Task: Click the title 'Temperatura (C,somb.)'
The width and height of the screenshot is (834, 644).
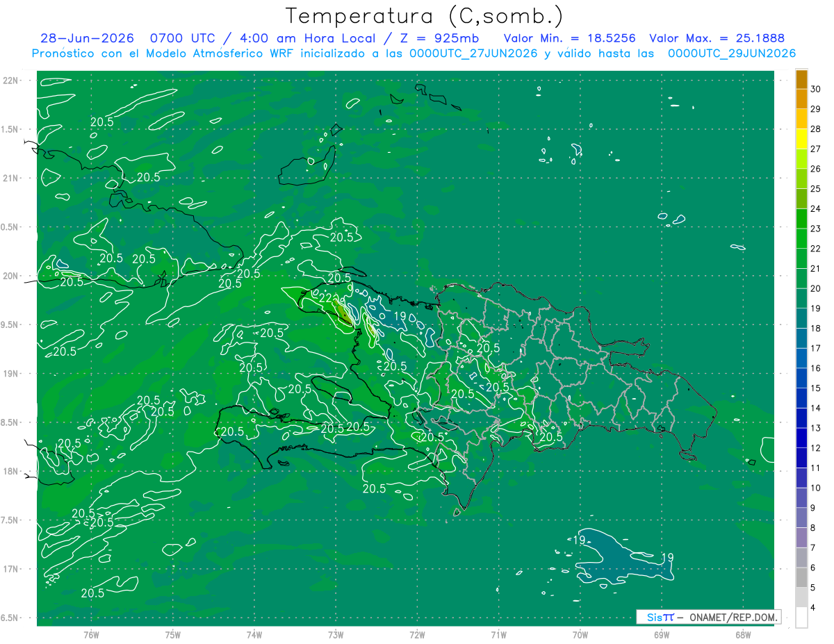Action: click(x=425, y=15)
